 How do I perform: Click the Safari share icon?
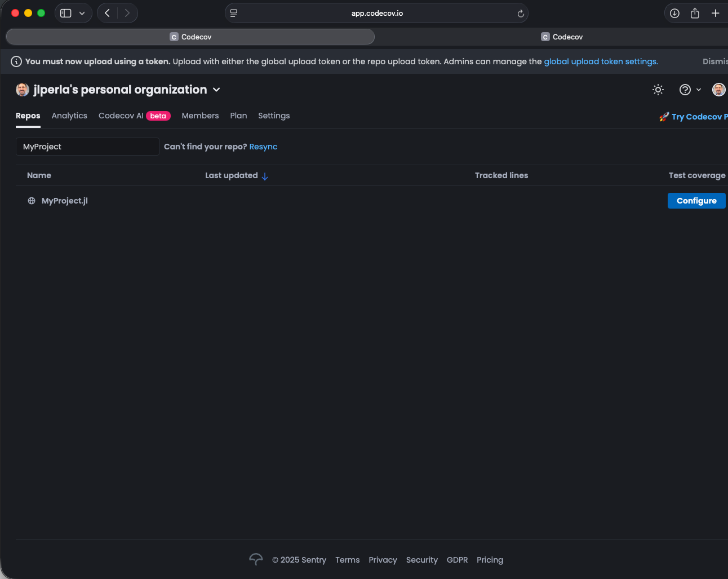[x=695, y=13]
